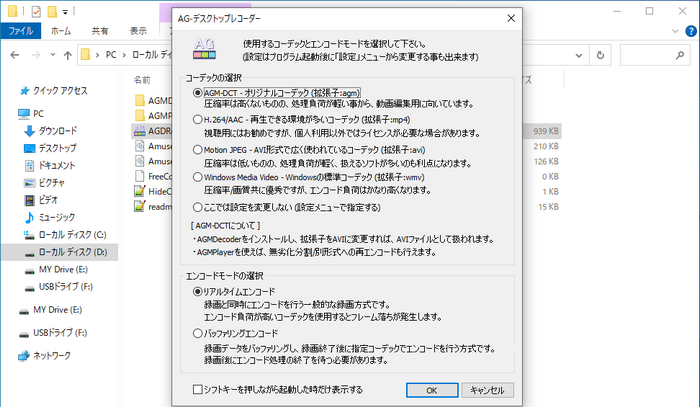The image size is (700, 407).
Task: Select the AGDR application file
Action: (x=152, y=131)
